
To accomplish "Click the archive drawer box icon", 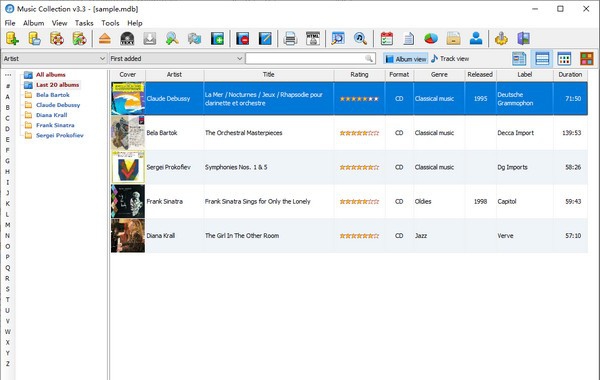I will (x=453, y=39).
